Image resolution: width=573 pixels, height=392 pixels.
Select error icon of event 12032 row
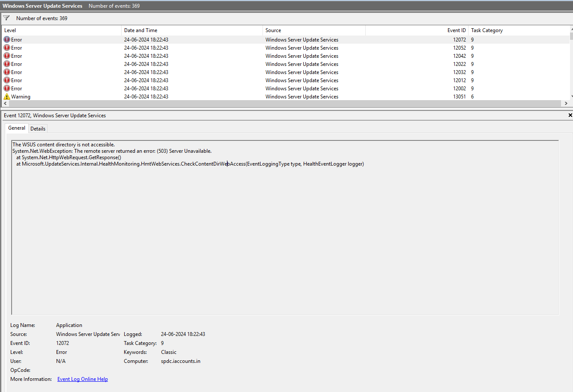tap(7, 72)
